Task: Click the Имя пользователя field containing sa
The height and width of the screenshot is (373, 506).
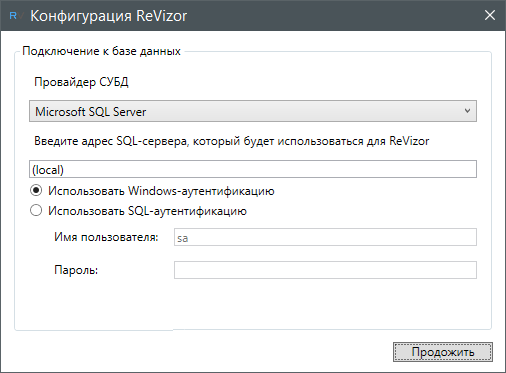Action: (x=325, y=237)
